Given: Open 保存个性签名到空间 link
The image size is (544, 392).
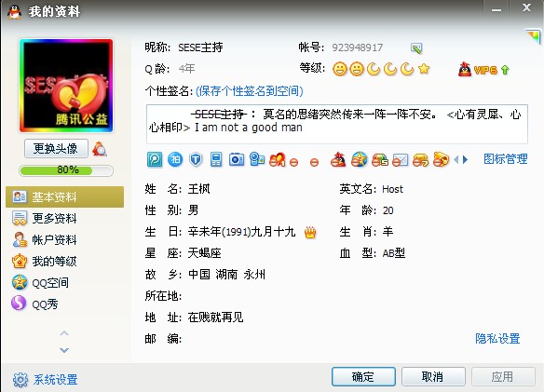Looking at the screenshot, I should [x=249, y=91].
